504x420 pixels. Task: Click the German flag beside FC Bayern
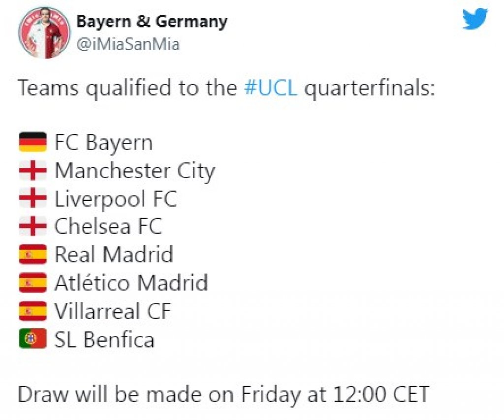click(x=33, y=142)
